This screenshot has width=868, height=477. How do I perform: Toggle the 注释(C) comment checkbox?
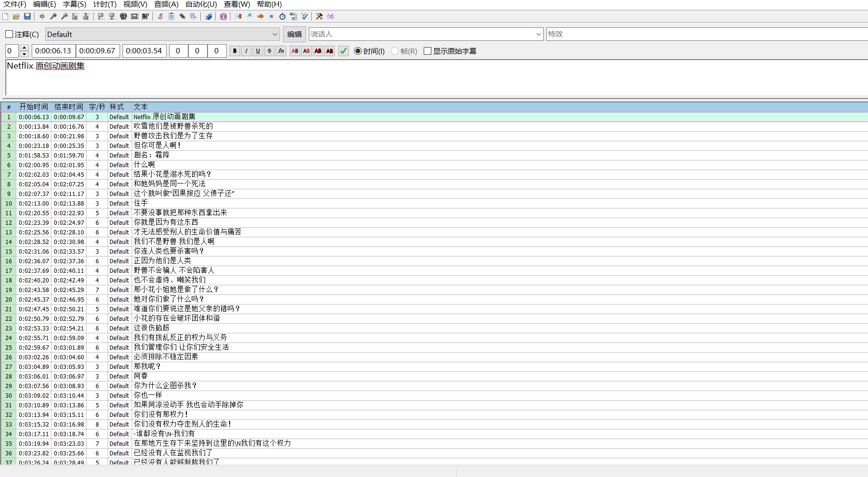(9, 34)
